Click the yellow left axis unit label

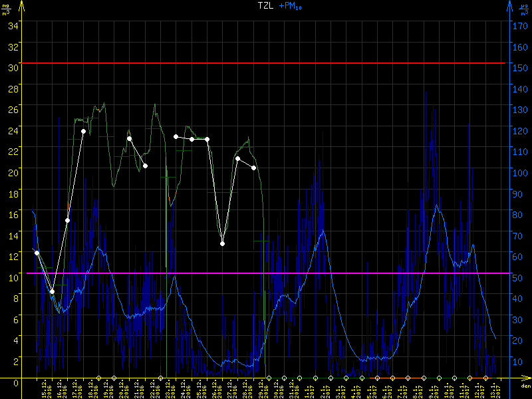click(6, 9)
